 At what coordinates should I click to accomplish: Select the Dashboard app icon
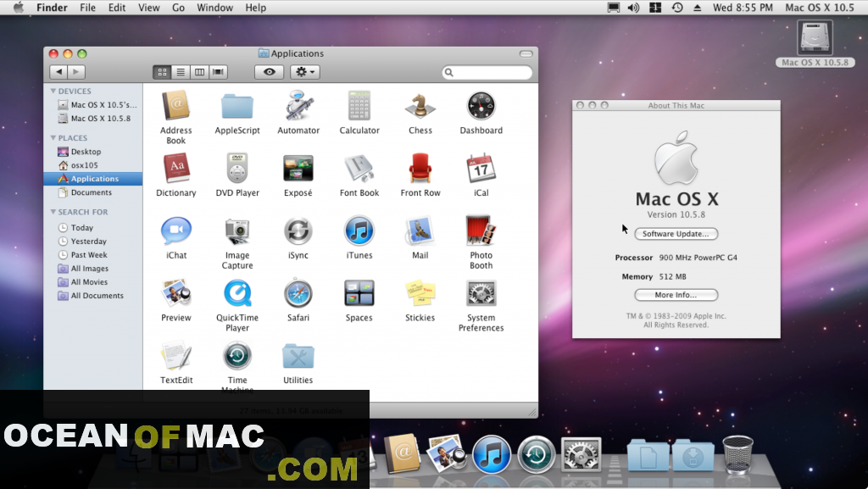481,106
